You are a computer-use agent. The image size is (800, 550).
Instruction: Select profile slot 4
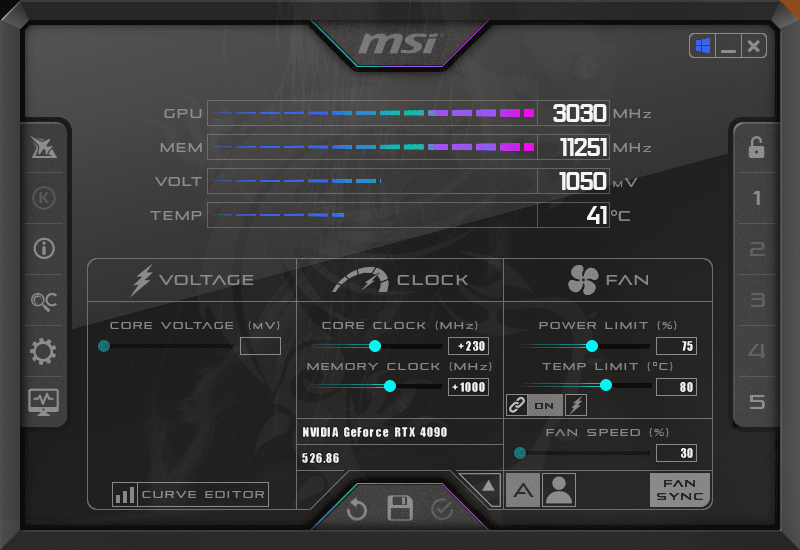(757, 351)
